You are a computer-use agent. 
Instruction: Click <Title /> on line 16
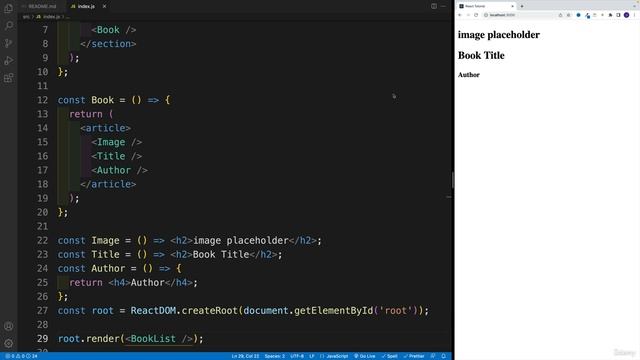tap(117, 156)
